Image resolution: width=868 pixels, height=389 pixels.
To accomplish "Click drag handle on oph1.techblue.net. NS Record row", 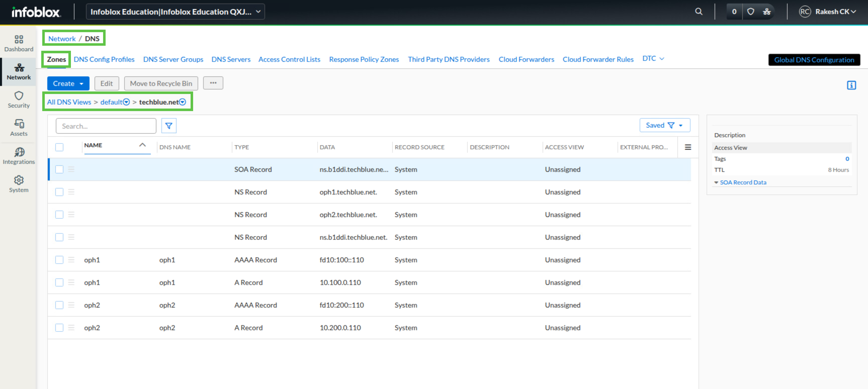I will coord(71,192).
